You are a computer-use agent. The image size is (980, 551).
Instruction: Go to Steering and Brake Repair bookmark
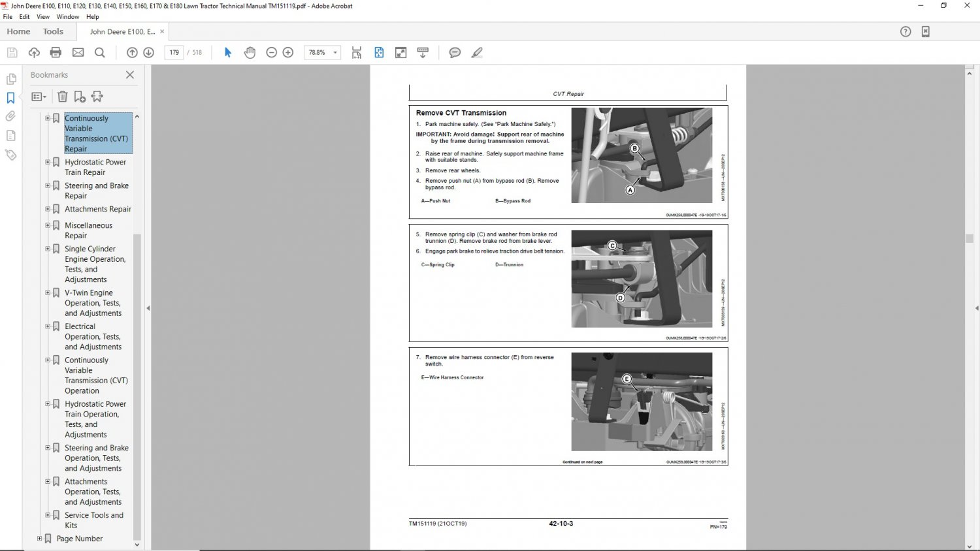pos(97,191)
